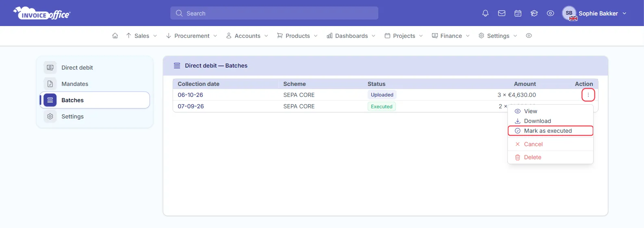Toggle the eye icon after Settings in navbar
Viewport: 644px width, 228px height.
point(529,36)
